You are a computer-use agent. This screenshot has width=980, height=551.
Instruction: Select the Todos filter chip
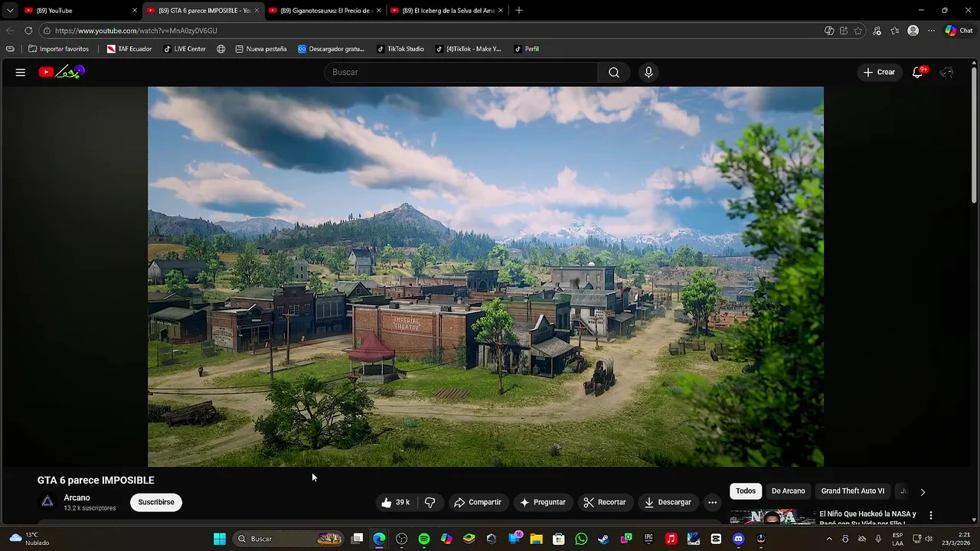[746, 491]
